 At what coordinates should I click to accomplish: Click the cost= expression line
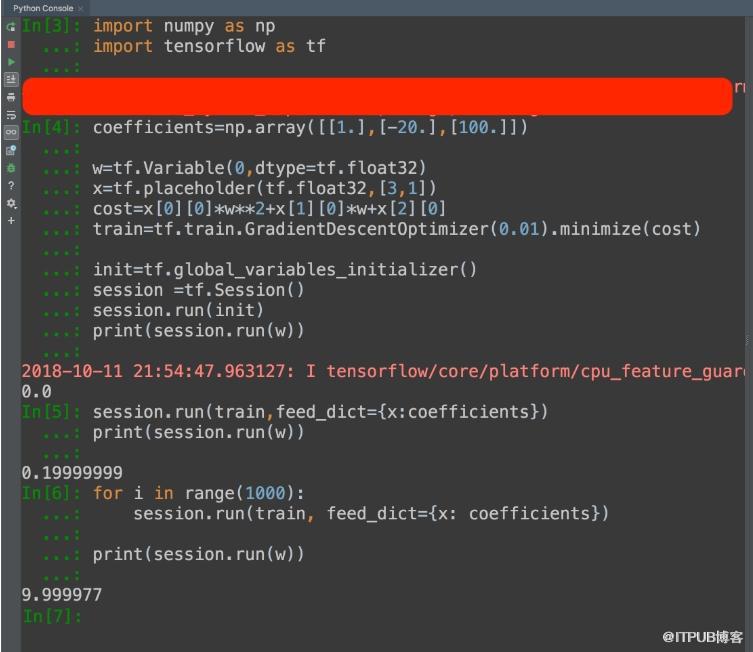(x=269, y=209)
